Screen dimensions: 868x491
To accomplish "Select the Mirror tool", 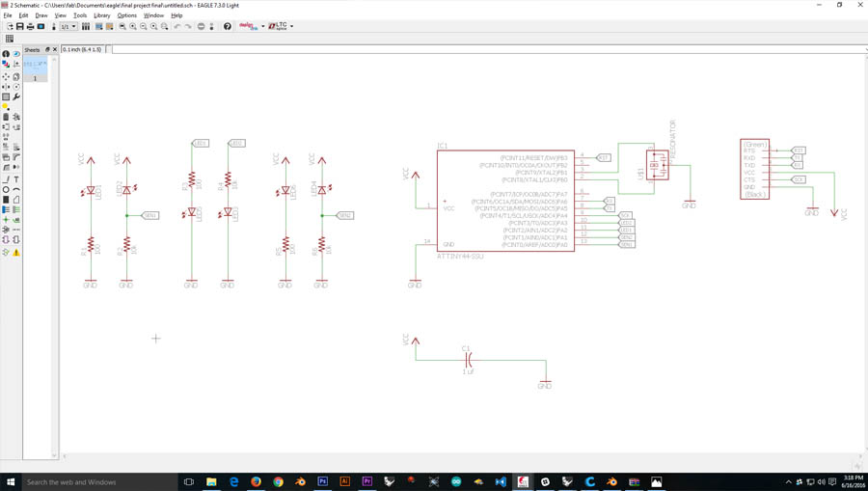I will click(6, 87).
